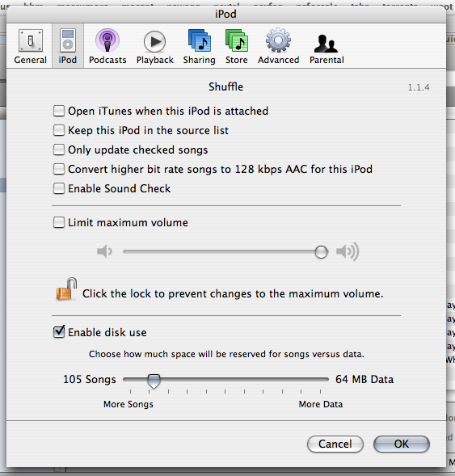The height and width of the screenshot is (476, 455).
Task: Toggle Only update checked songs
Action: tap(59, 150)
